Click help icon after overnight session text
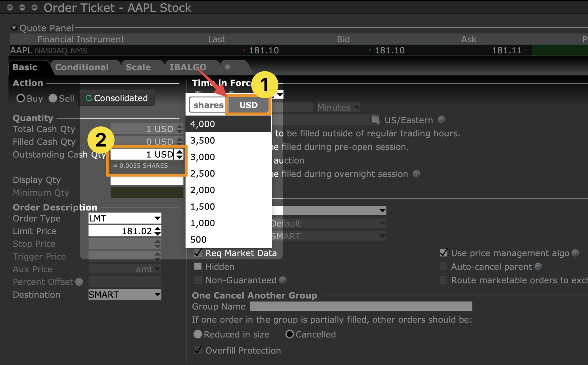The height and width of the screenshot is (365, 588). pos(417,174)
